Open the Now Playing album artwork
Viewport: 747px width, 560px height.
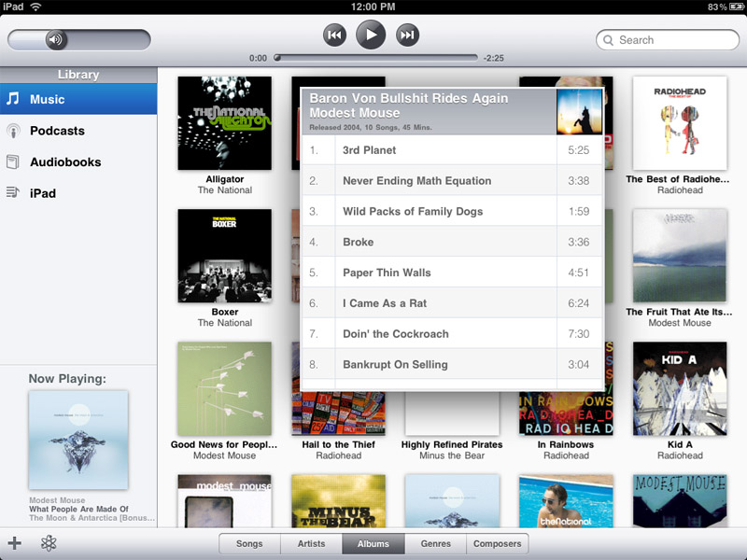pos(78,440)
